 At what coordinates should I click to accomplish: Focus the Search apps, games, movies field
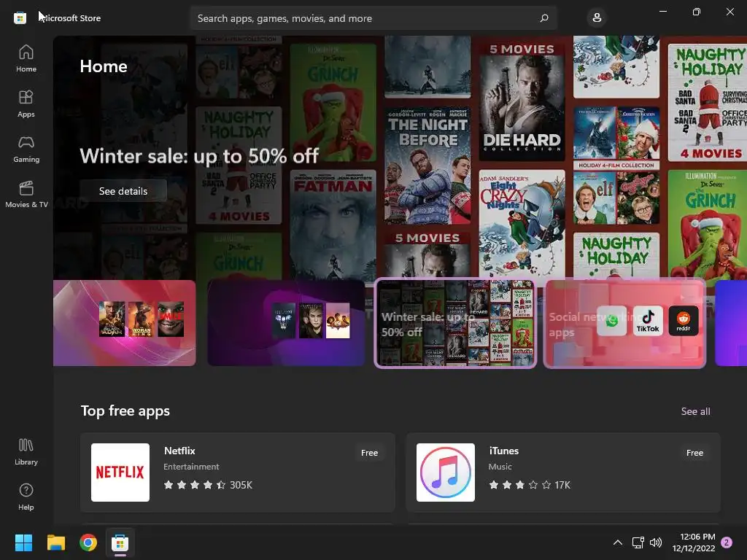point(373,18)
